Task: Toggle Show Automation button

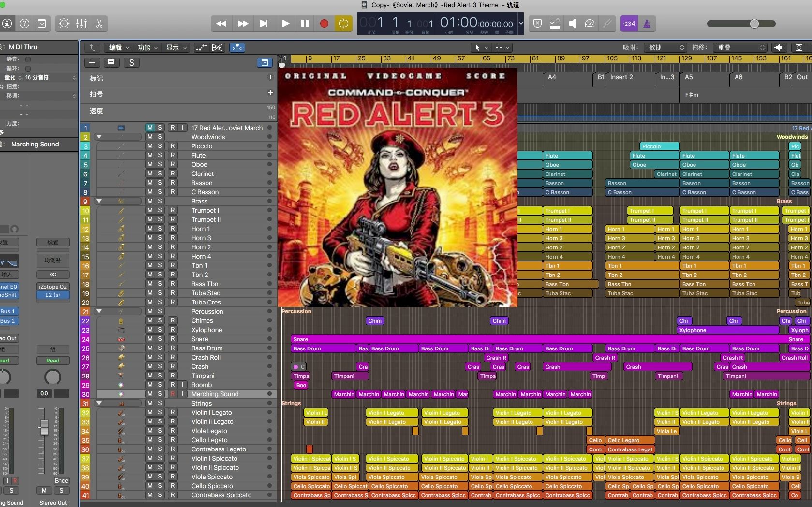Action: [202, 47]
